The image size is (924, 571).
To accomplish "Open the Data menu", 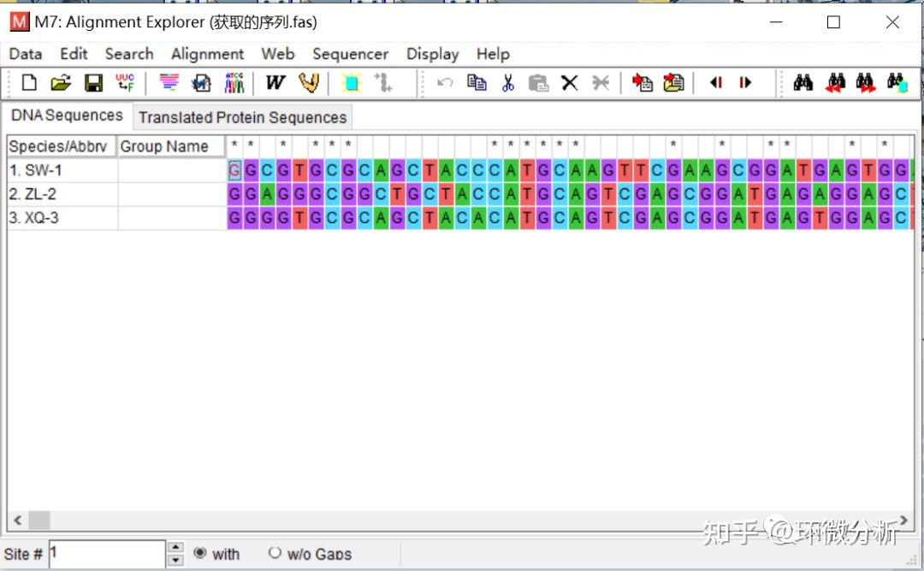I will point(26,54).
